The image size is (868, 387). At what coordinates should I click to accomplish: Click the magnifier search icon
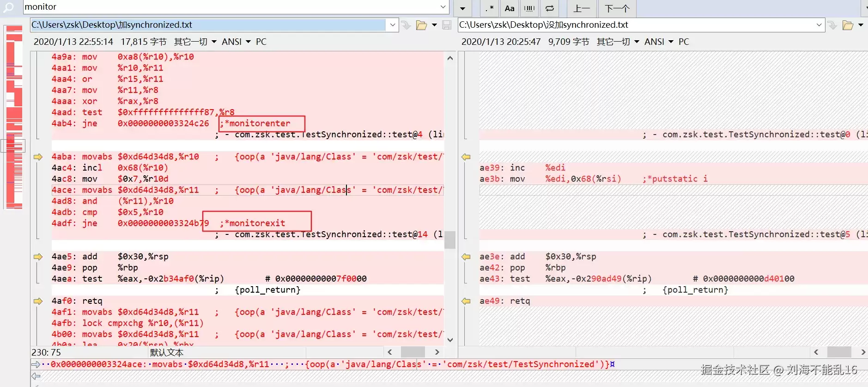point(9,7)
